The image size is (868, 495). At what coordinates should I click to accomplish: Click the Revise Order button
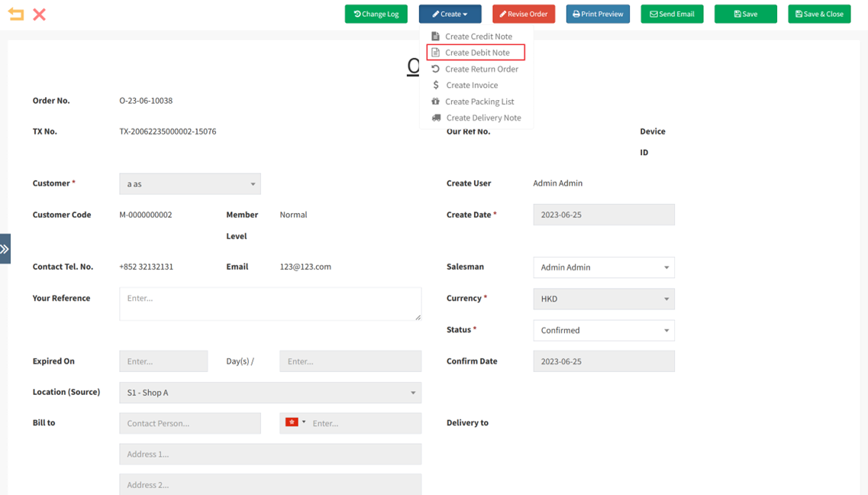point(524,14)
